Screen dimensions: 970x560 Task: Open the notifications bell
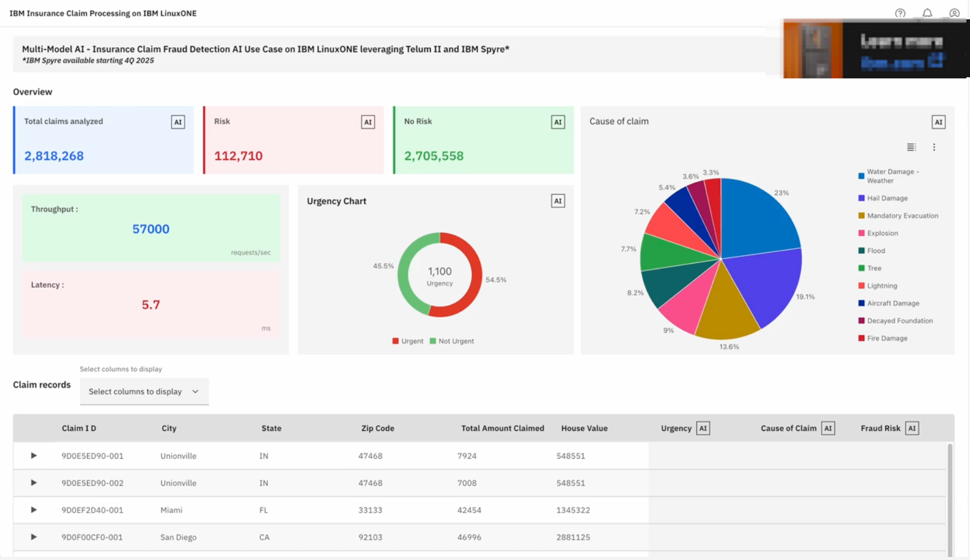pos(927,13)
